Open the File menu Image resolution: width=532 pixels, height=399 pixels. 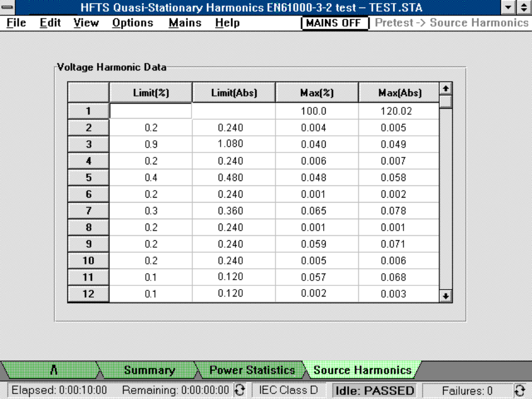14,23
